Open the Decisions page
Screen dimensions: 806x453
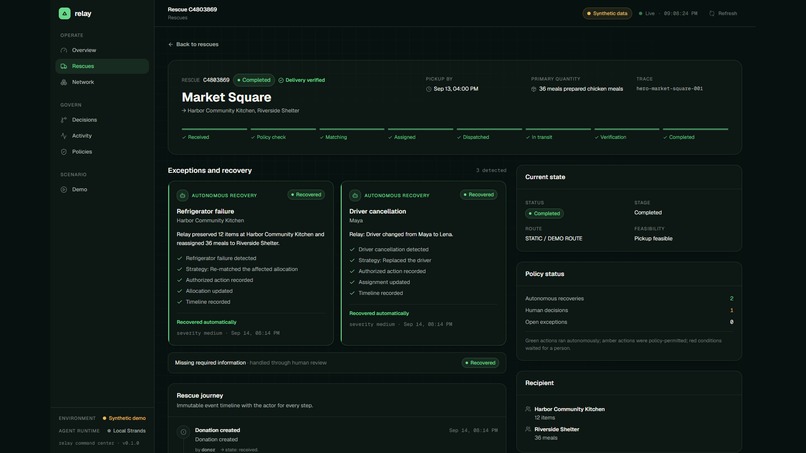point(102,120)
